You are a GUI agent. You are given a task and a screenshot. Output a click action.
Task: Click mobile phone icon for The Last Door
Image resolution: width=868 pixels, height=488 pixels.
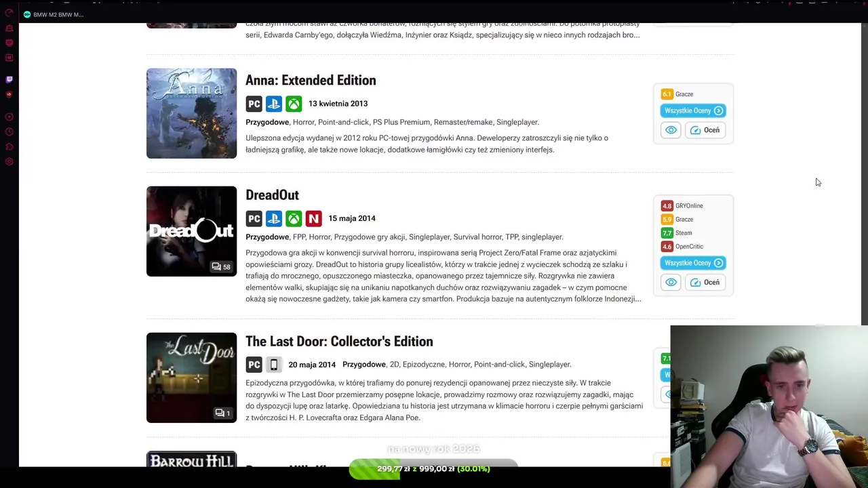(x=273, y=365)
